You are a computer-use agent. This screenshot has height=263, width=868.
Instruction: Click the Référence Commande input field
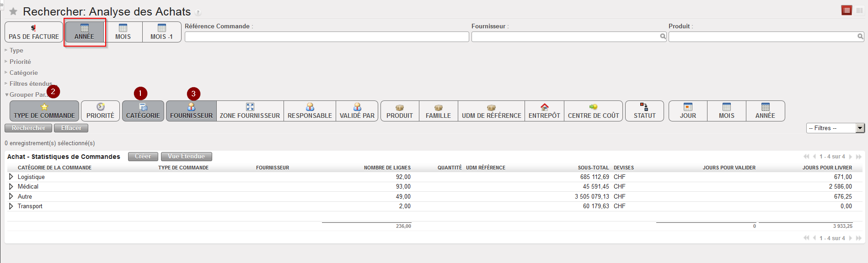click(327, 37)
